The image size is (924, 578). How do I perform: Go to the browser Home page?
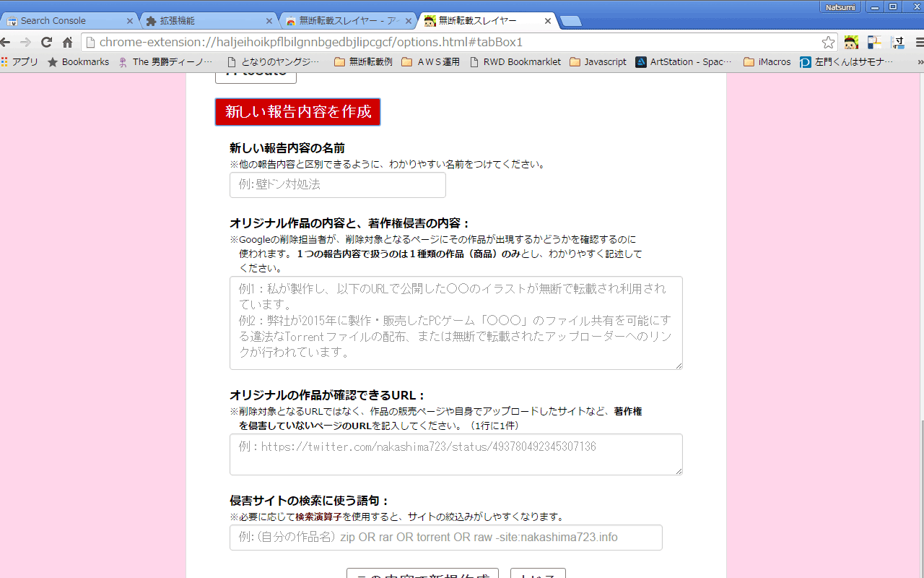[67, 42]
